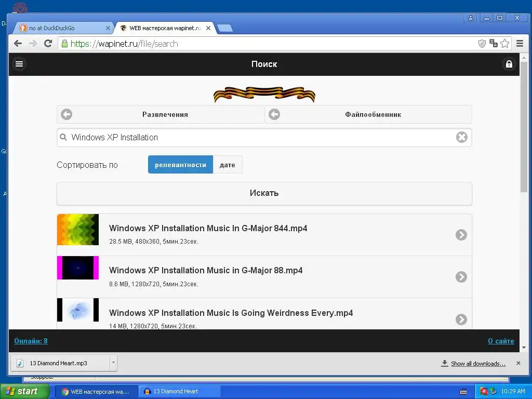Sort results by релевантности
The height and width of the screenshot is (399, 532).
180,165
